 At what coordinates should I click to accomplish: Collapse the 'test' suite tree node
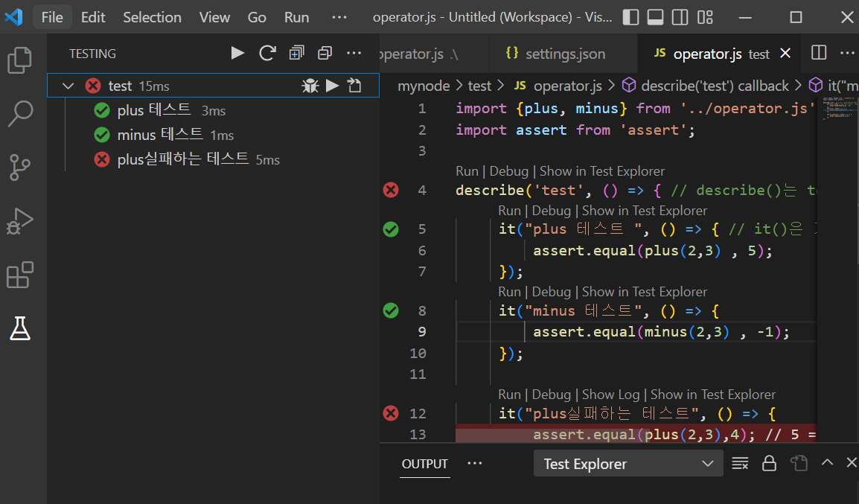[68, 86]
